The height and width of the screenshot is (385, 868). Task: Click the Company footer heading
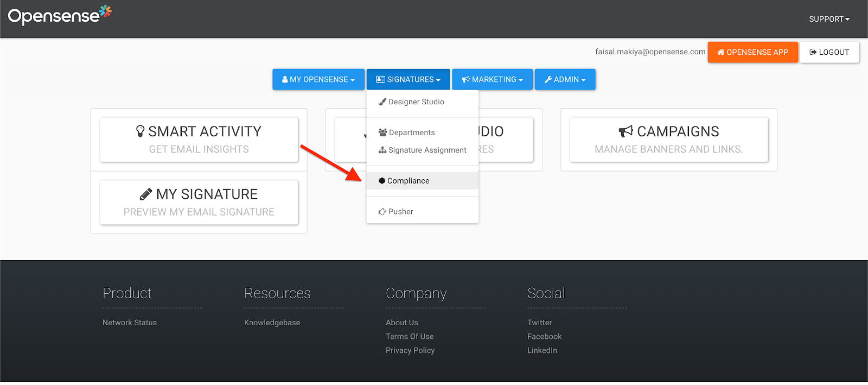click(x=416, y=294)
